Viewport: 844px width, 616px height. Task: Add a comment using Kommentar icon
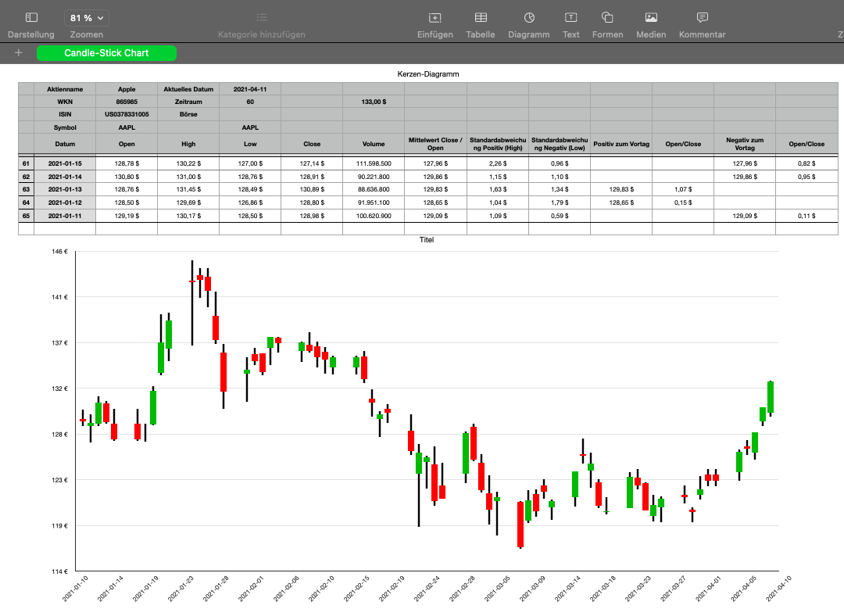[x=702, y=17]
